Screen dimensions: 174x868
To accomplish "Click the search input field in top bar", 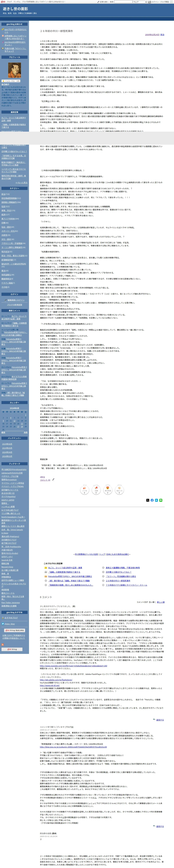I will coord(123,2).
